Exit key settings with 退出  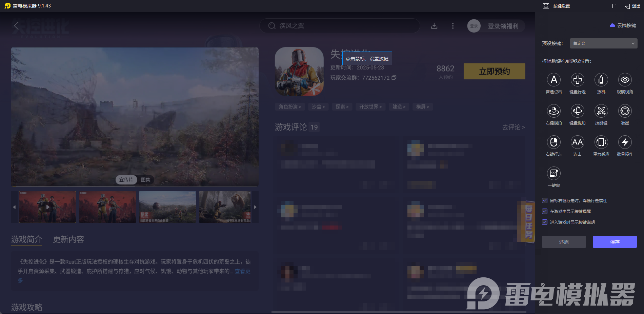632,6
